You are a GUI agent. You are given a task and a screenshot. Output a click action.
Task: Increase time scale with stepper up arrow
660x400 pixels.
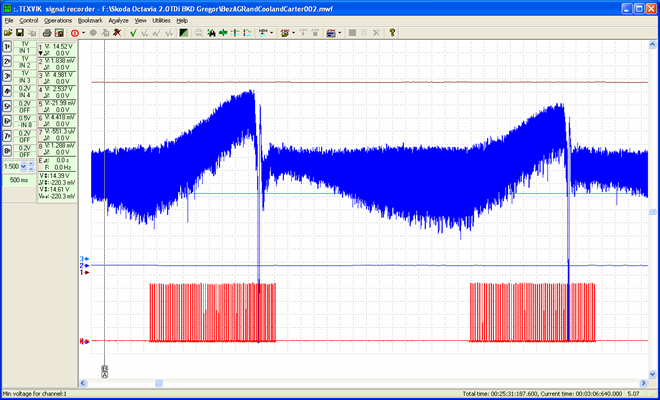point(31,164)
